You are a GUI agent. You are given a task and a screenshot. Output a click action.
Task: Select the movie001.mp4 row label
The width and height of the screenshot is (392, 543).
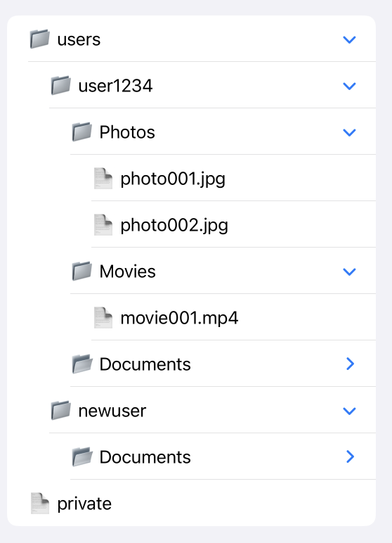pos(179,318)
